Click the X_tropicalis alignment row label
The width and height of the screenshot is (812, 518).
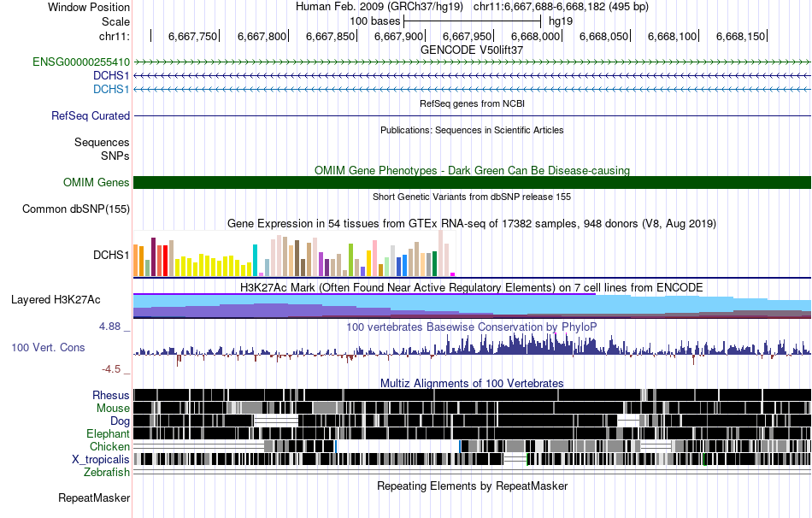coord(101,460)
